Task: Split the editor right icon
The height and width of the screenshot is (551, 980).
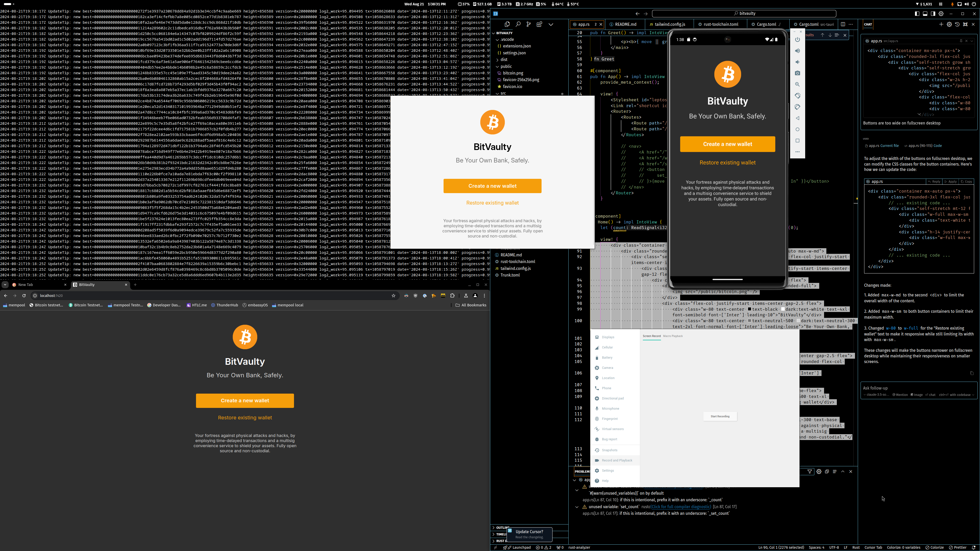Action: pos(843,24)
